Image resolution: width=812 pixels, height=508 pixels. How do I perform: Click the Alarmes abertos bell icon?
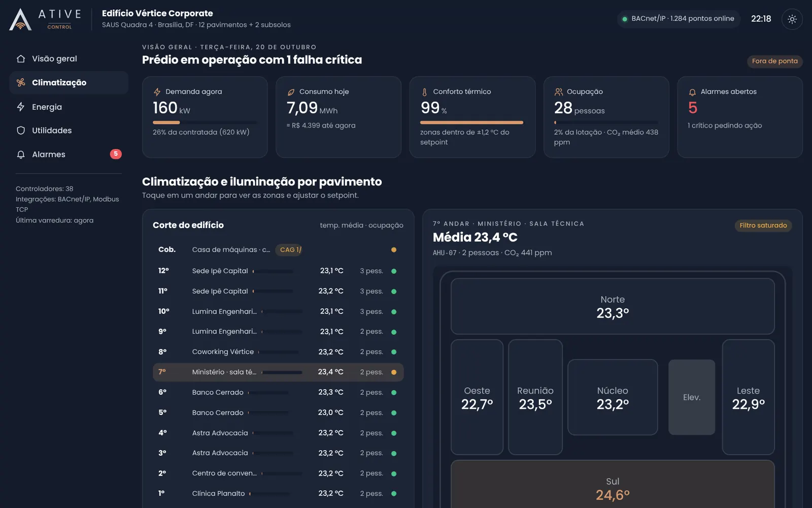pos(692,92)
